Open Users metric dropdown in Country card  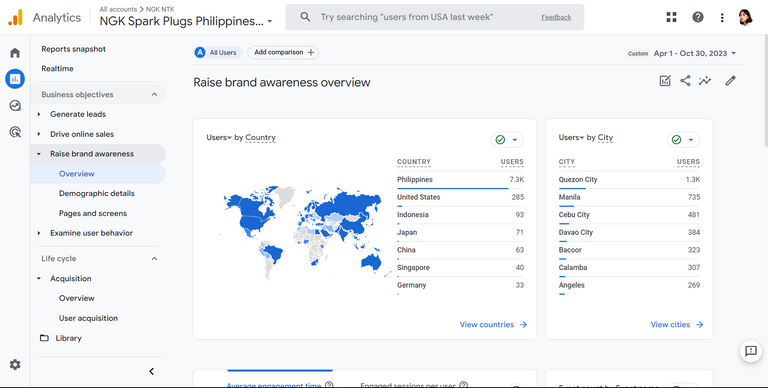click(x=219, y=138)
